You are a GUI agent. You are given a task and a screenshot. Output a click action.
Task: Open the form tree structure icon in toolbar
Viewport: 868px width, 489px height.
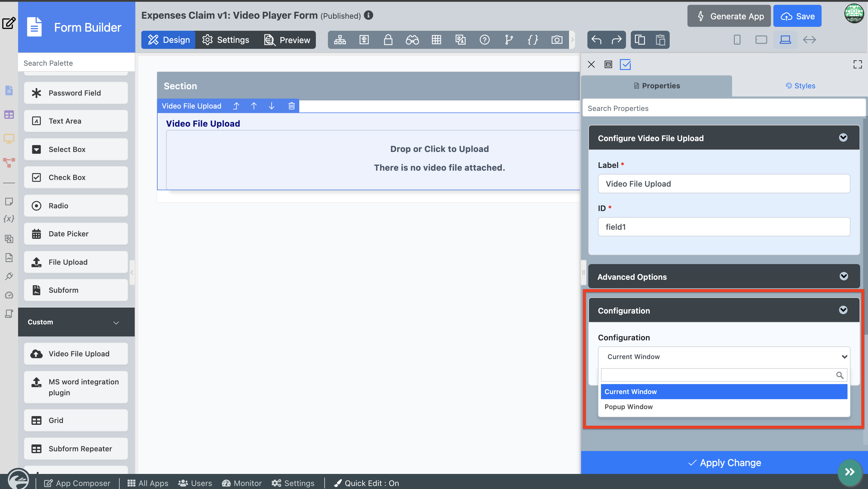click(x=340, y=40)
